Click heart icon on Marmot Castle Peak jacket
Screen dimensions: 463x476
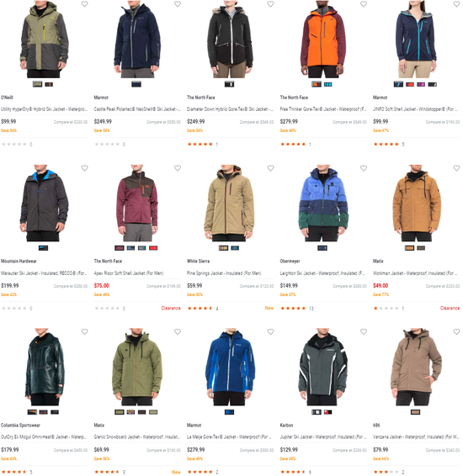(x=178, y=4)
